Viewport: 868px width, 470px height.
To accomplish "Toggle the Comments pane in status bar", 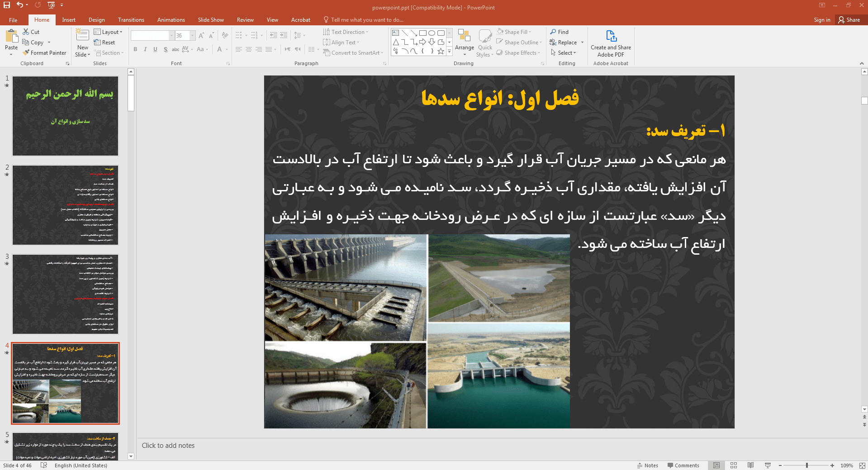I will tap(683, 465).
